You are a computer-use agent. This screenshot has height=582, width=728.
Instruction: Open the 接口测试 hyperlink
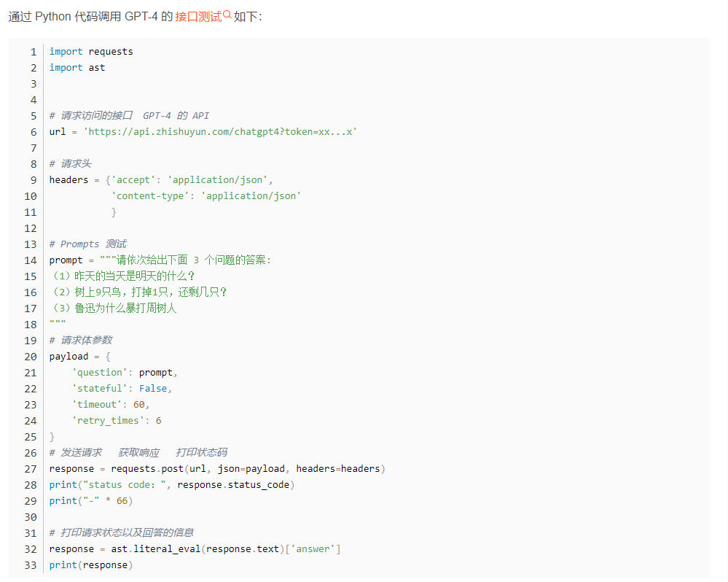[198, 16]
